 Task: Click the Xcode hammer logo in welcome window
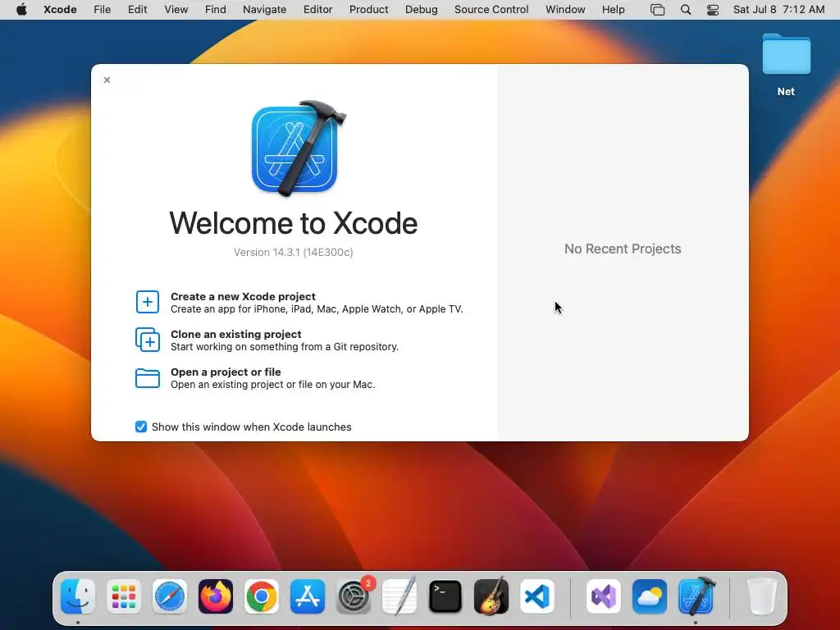click(299, 148)
